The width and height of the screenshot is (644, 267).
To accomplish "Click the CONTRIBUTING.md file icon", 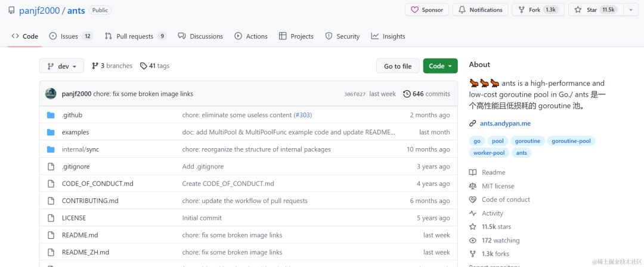I will click(x=51, y=201).
